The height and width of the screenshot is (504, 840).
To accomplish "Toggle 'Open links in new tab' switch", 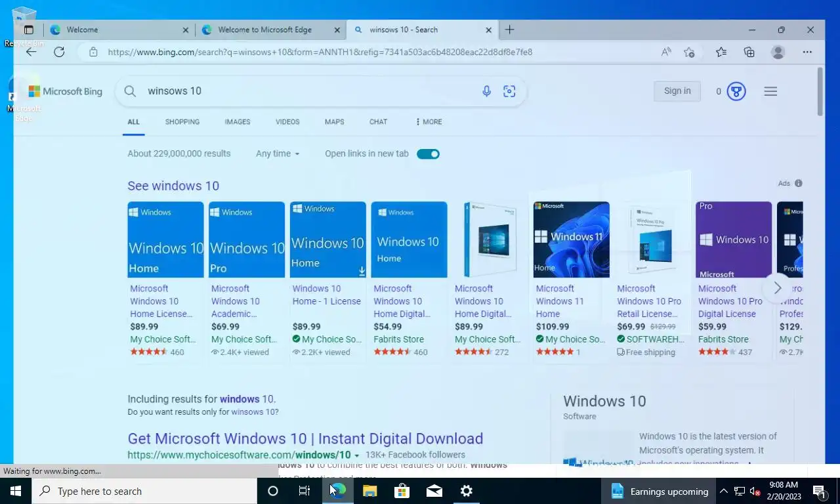I will [x=428, y=154].
